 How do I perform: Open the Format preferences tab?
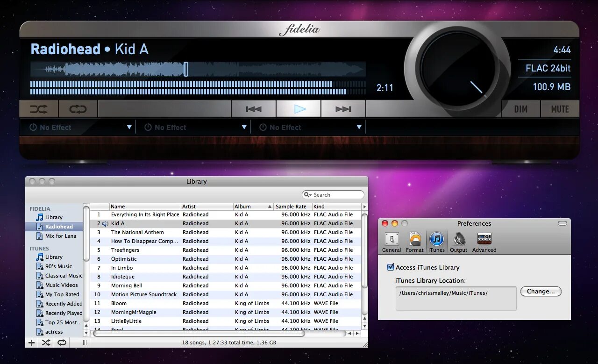click(x=414, y=242)
